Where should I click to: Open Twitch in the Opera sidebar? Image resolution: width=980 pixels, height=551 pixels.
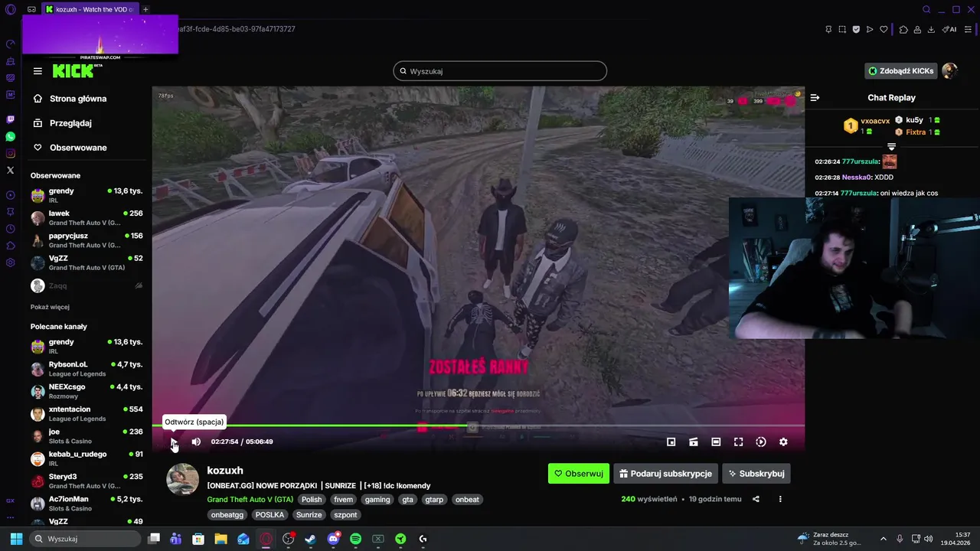point(10,119)
